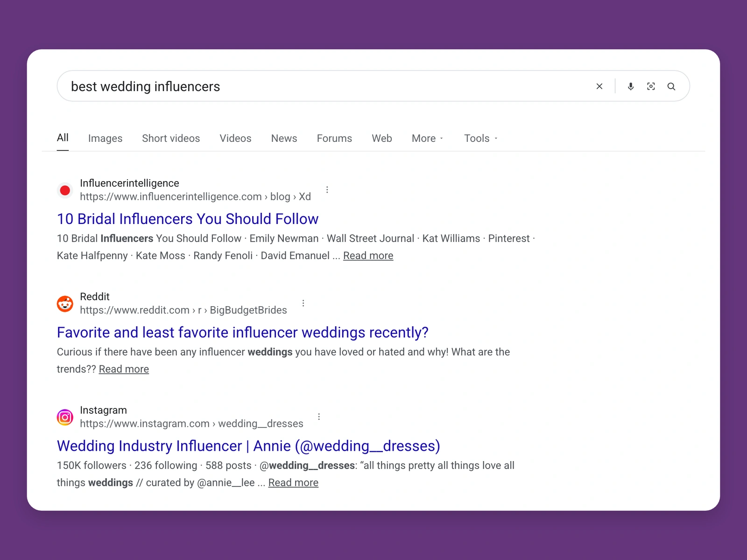Open image search with the lens icon

point(651,86)
